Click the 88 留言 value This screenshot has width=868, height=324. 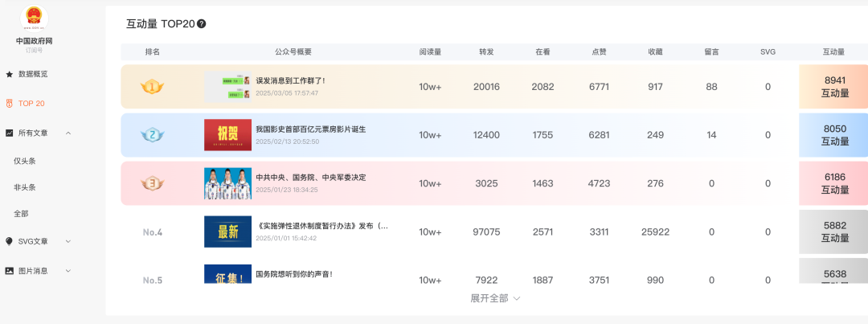pyautogui.click(x=711, y=86)
